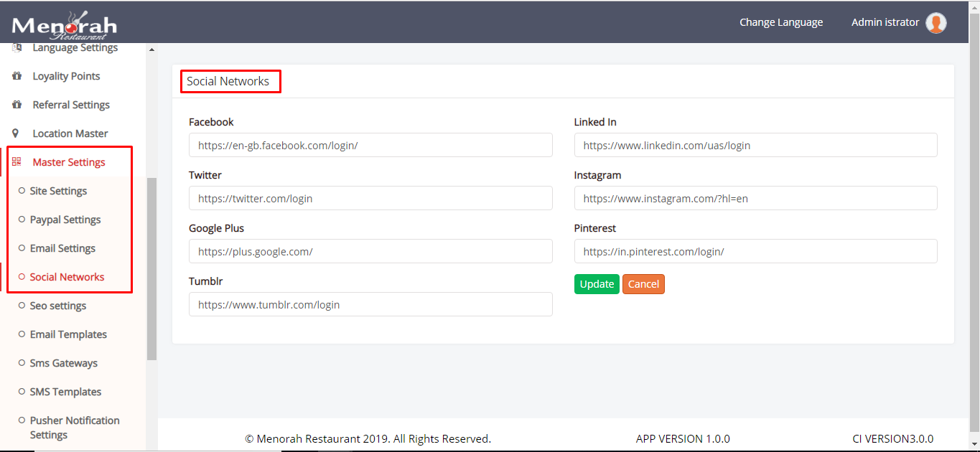Image resolution: width=980 pixels, height=452 pixels.
Task: Switch to the Sms Gateways section
Action: click(x=62, y=363)
